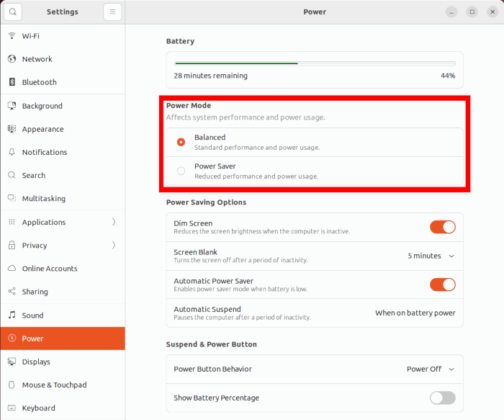The width and height of the screenshot is (504, 420).
Task: Click the battery level progress bar
Action: click(x=315, y=63)
